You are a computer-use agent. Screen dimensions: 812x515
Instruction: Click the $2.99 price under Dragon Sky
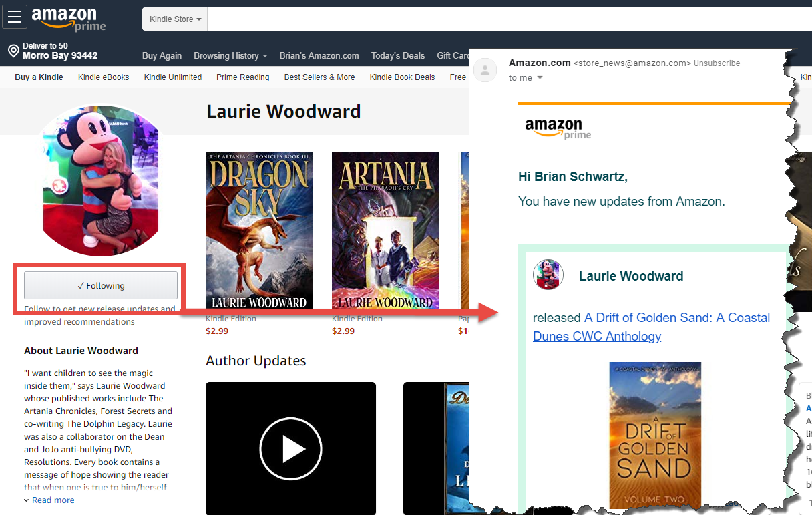tap(218, 331)
